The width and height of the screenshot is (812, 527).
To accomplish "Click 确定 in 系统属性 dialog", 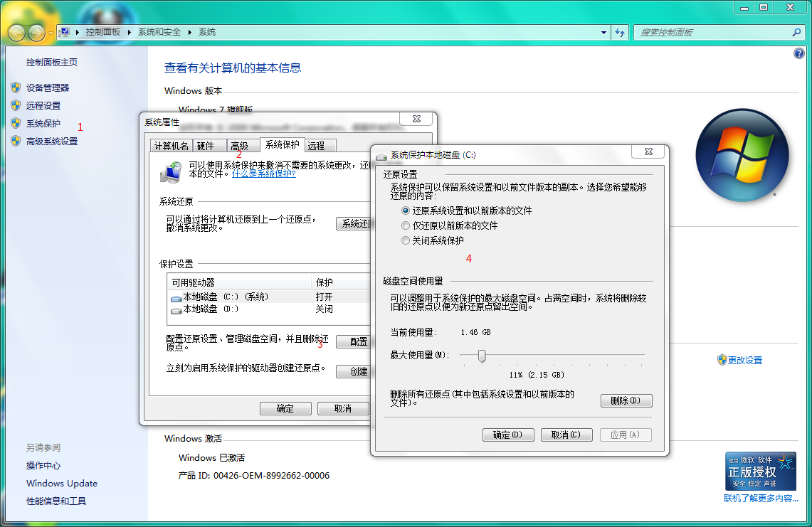I will click(x=285, y=408).
